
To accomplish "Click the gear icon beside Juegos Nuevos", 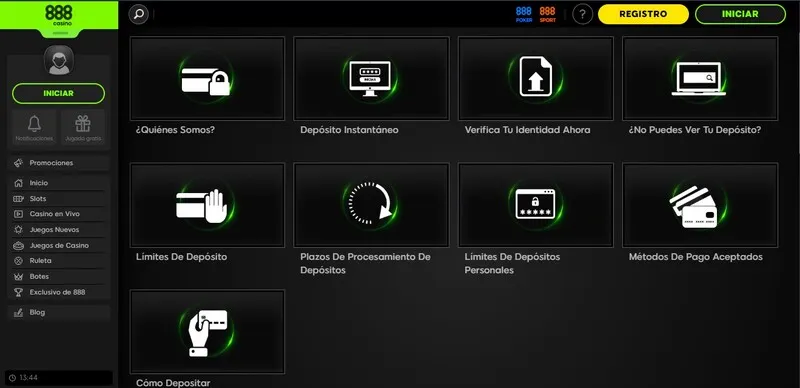I will [18, 230].
